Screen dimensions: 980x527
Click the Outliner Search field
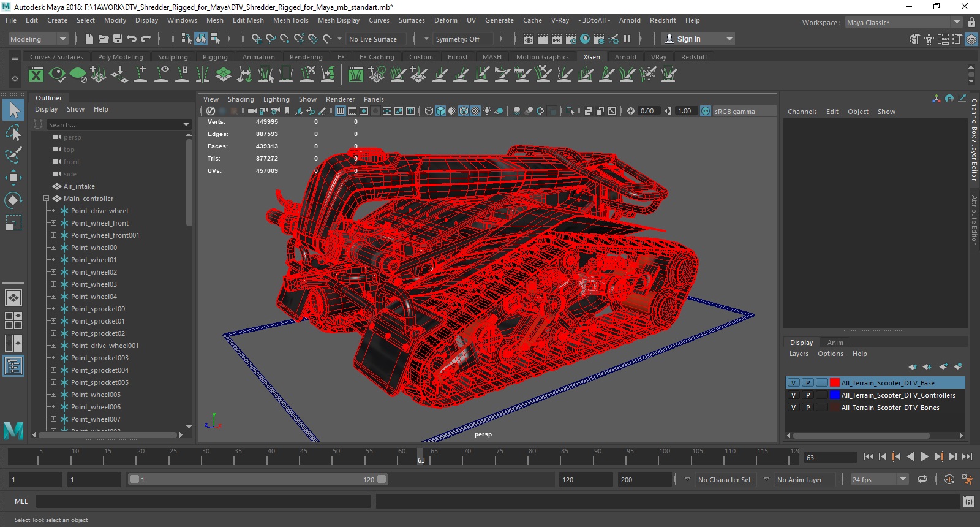[x=119, y=124]
